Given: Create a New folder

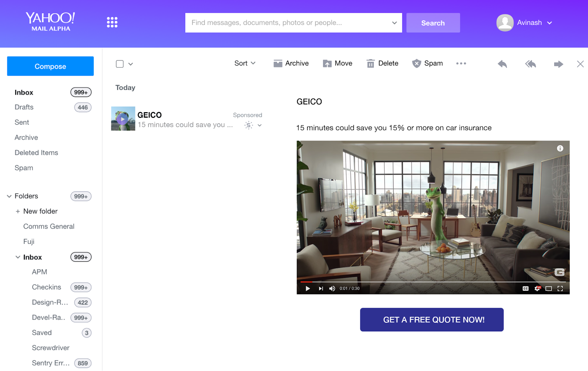Looking at the screenshot, I should click(40, 211).
